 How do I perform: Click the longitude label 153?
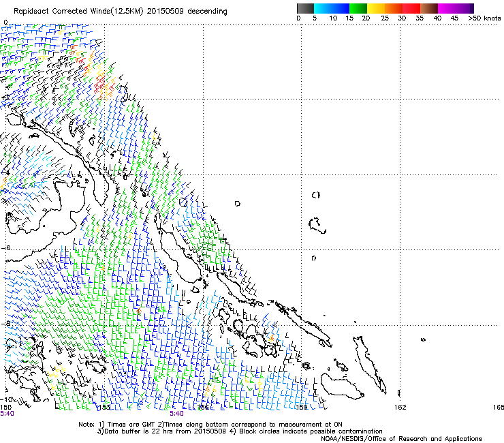pyautogui.click(x=104, y=408)
